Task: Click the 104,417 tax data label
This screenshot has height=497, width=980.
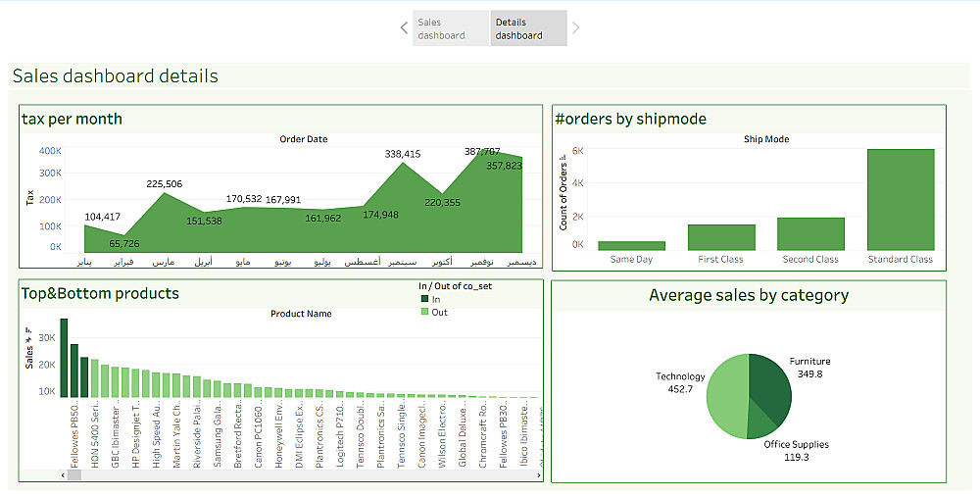Action: point(103,217)
